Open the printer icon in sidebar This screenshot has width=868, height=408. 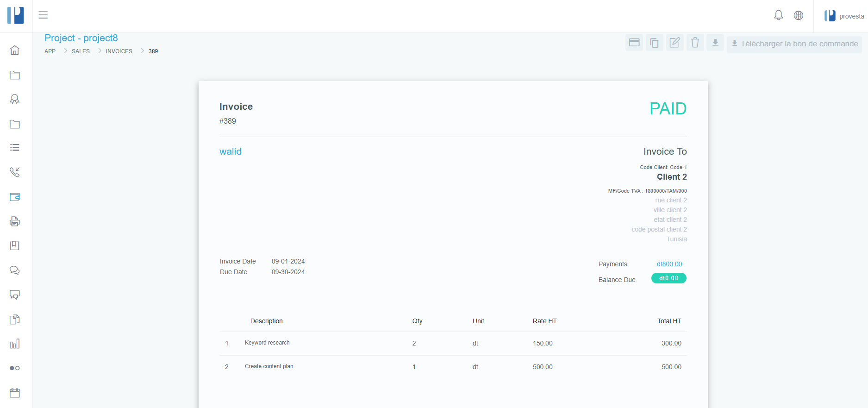15,221
